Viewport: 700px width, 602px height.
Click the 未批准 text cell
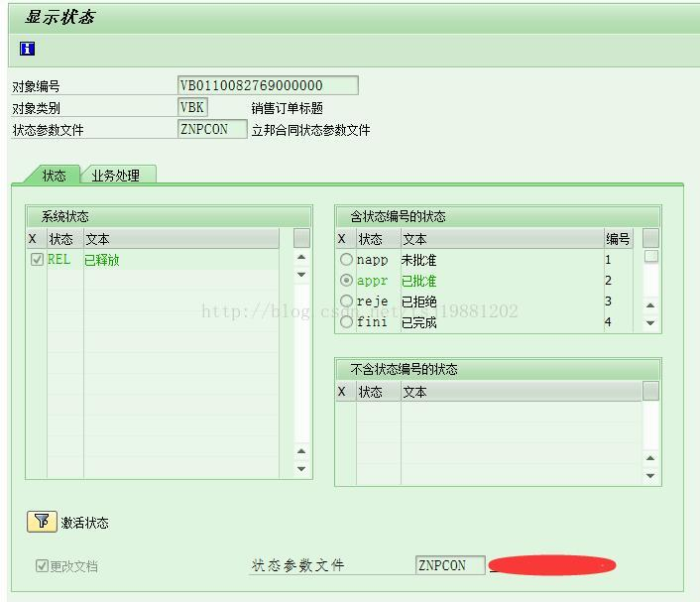[418, 260]
